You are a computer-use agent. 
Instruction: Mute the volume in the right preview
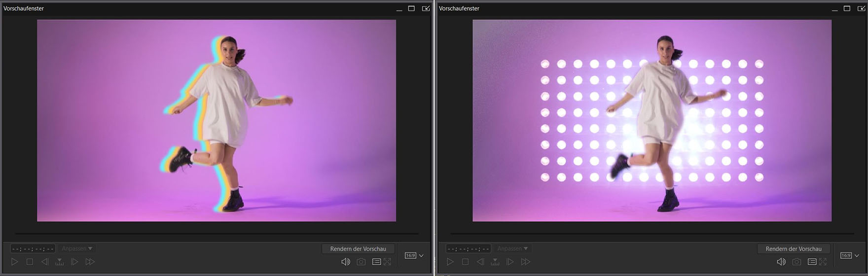pos(781,262)
